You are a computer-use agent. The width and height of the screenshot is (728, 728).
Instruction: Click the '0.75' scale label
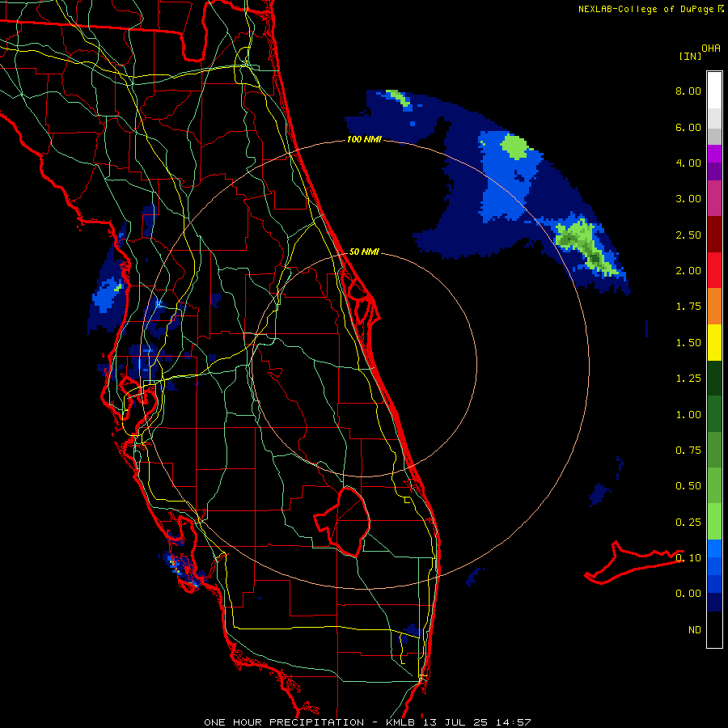(688, 451)
